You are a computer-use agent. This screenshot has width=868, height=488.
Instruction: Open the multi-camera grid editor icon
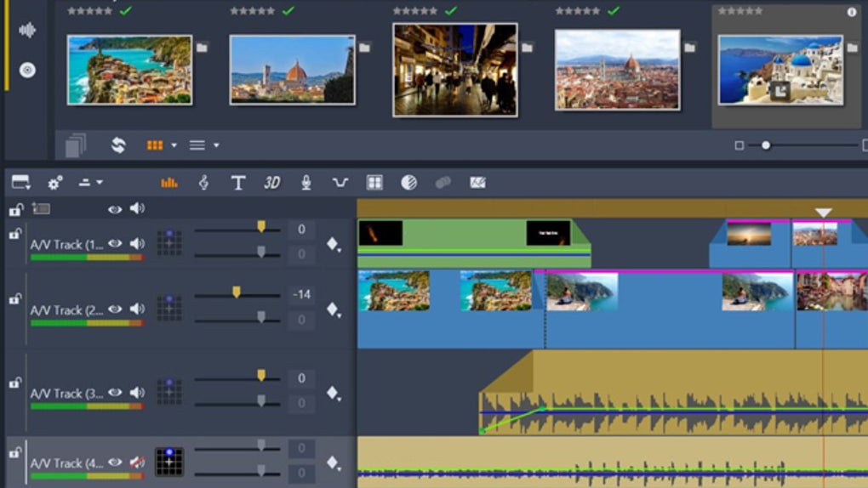(x=374, y=183)
